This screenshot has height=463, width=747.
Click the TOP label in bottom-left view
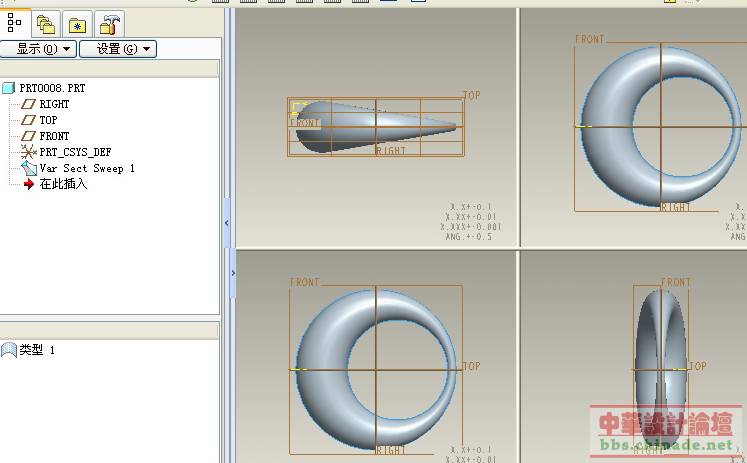click(x=472, y=366)
